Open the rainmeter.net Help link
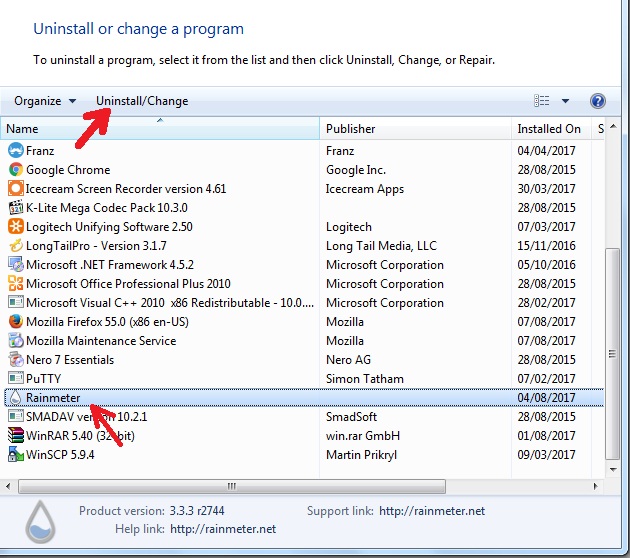The height and width of the screenshot is (558, 630). [223, 529]
